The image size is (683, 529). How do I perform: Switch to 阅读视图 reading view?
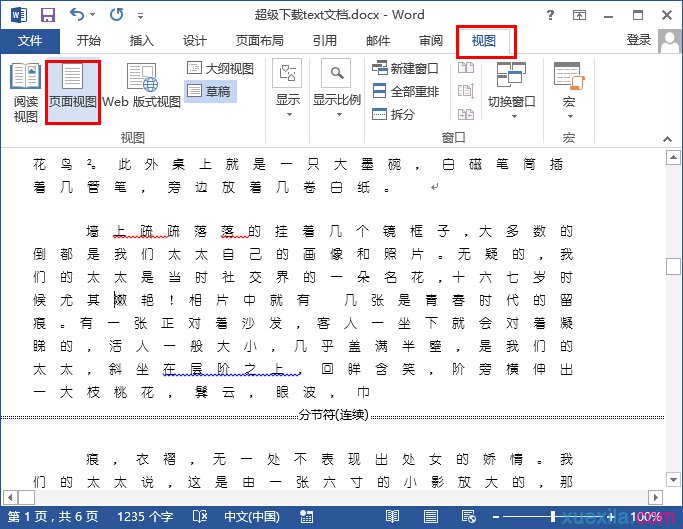[25, 92]
